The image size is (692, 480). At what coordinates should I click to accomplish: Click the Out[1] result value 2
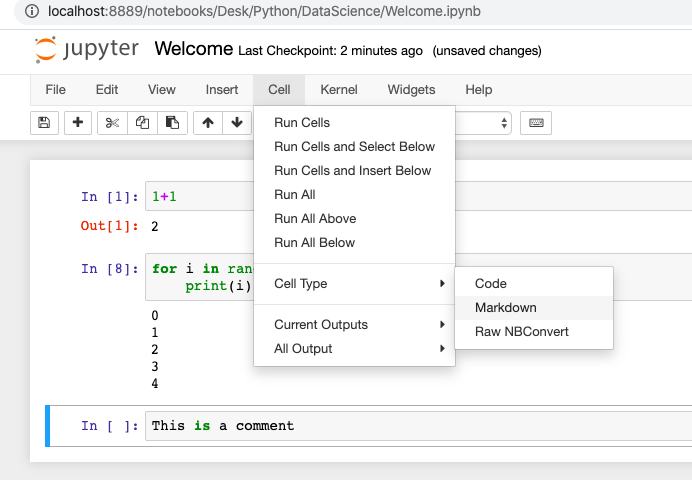pyautogui.click(x=154, y=227)
